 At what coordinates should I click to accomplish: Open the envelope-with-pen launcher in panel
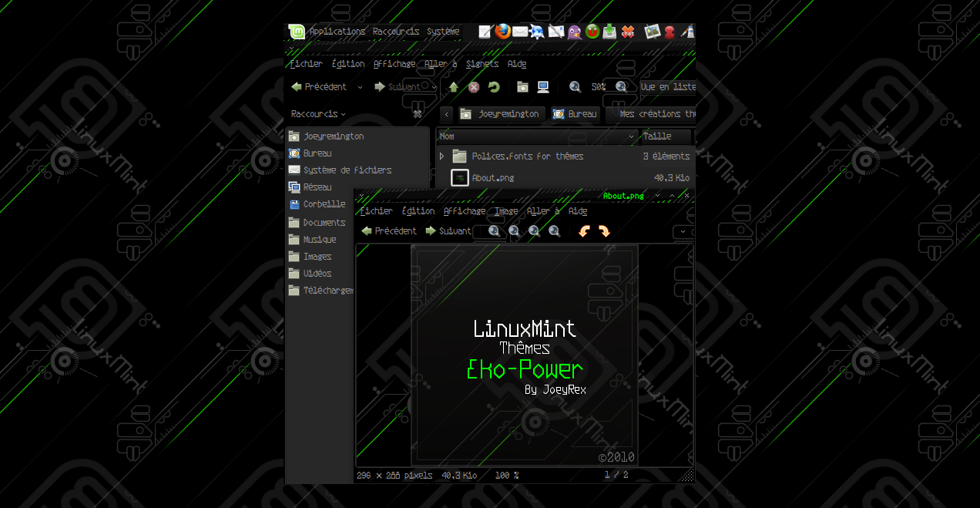coord(556,32)
